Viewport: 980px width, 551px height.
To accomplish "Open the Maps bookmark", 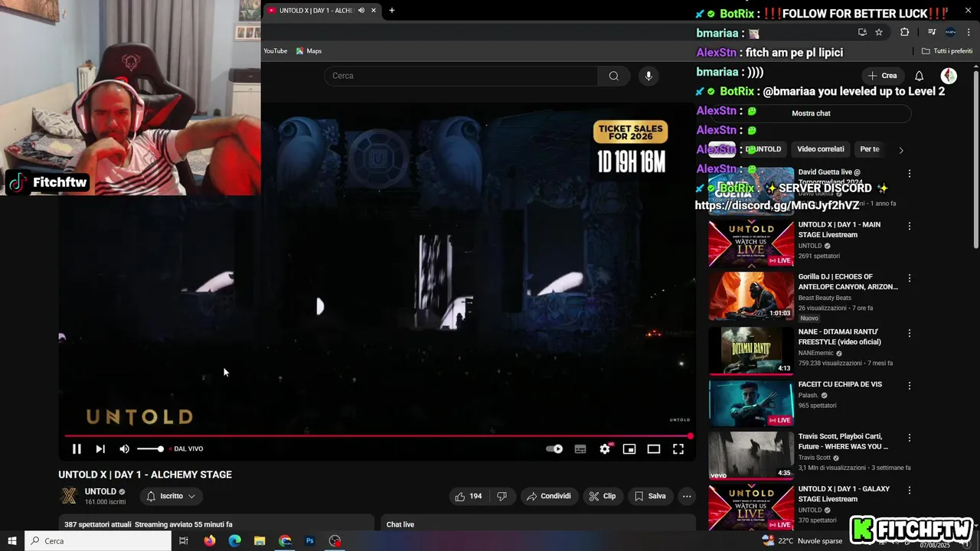I will coord(309,51).
